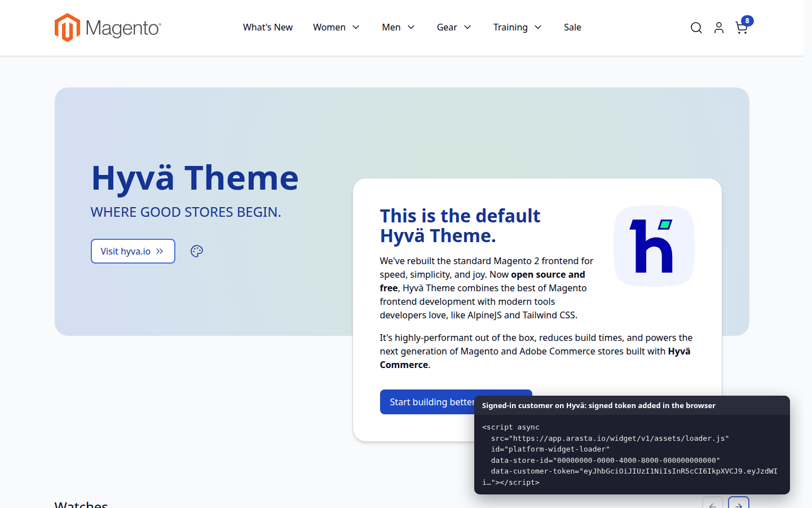Open the Gear category link
The width and height of the screenshot is (812, 508).
pyautogui.click(x=447, y=27)
